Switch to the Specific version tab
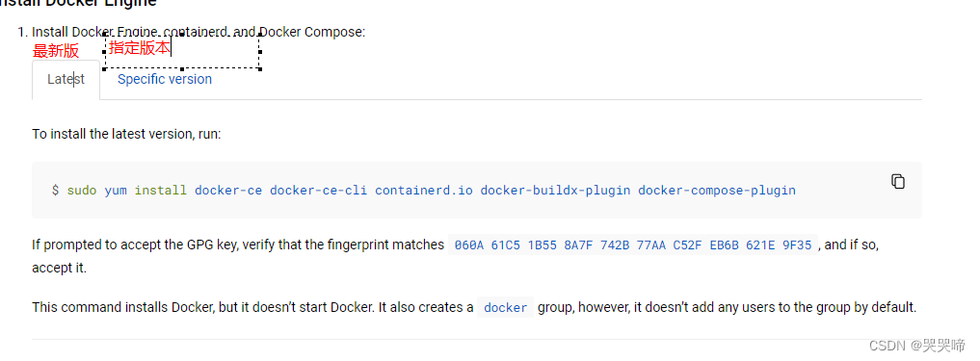The height and width of the screenshot is (361, 980). [x=165, y=79]
